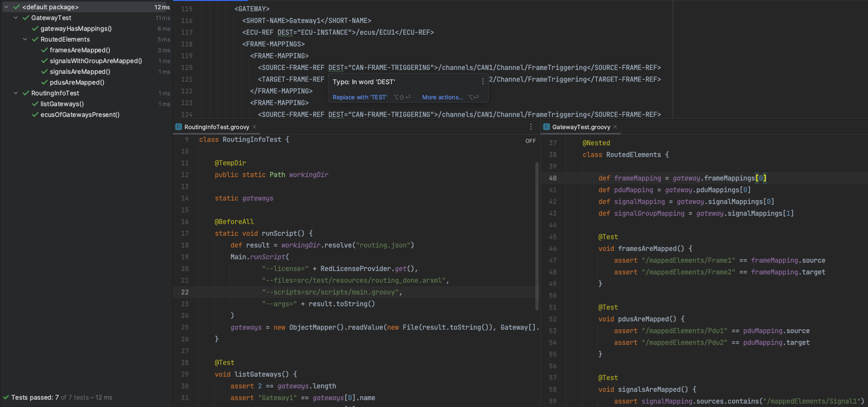868x407 pixels.
Task: Click the @Nested annotation in GatewayTest
Action: click(596, 143)
